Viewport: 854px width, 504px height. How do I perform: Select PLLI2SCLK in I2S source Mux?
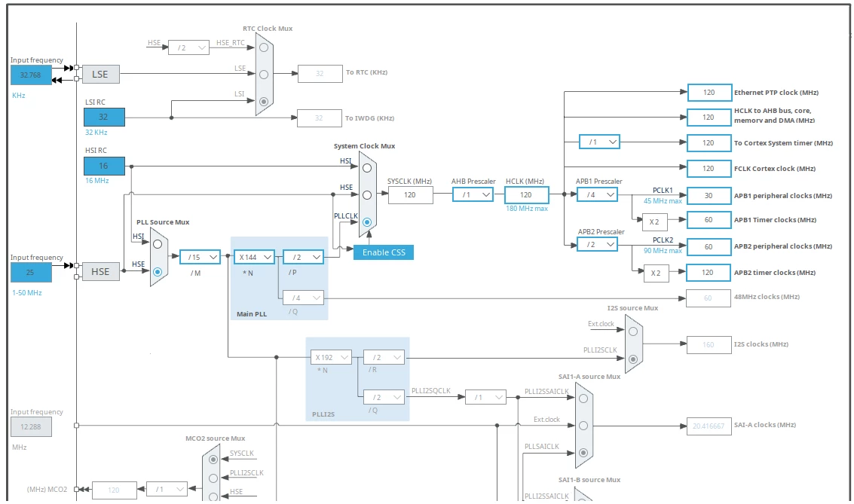coord(633,359)
